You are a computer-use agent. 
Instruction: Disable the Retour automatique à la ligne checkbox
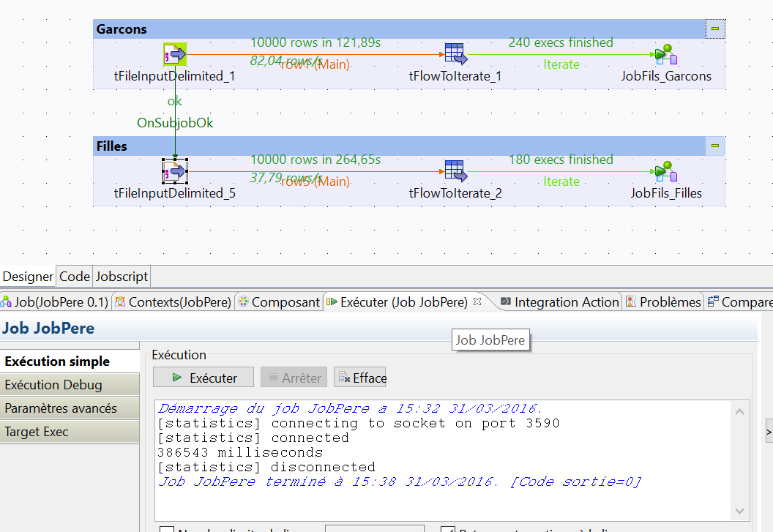point(447,528)
